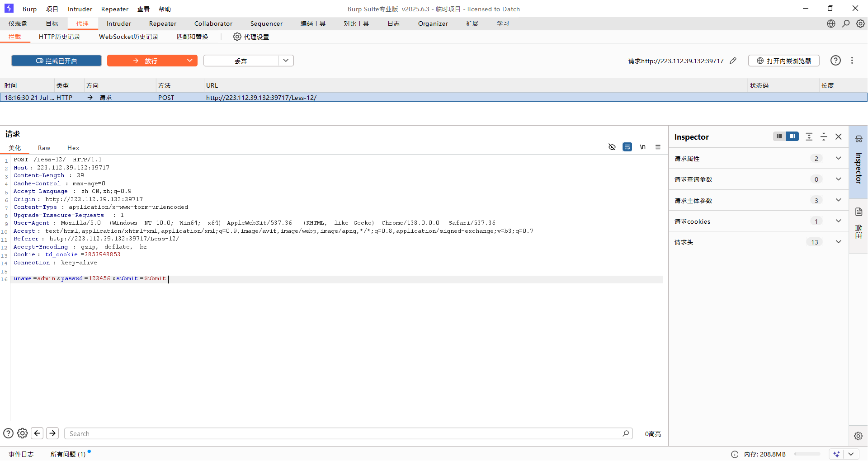868x461 pixels.
Task: Toggle the hide non-printable eye icon
Action: pyautogui.click(x=612, y=147)
